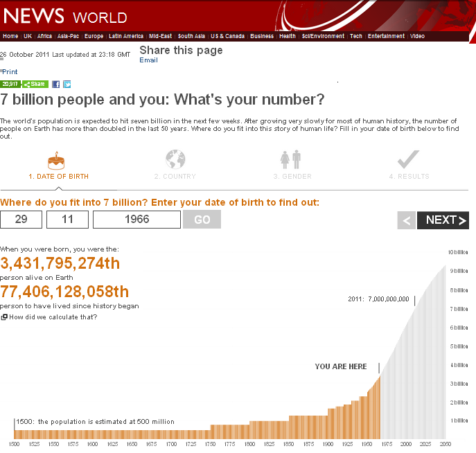Click the Email share link

point(148,60)
